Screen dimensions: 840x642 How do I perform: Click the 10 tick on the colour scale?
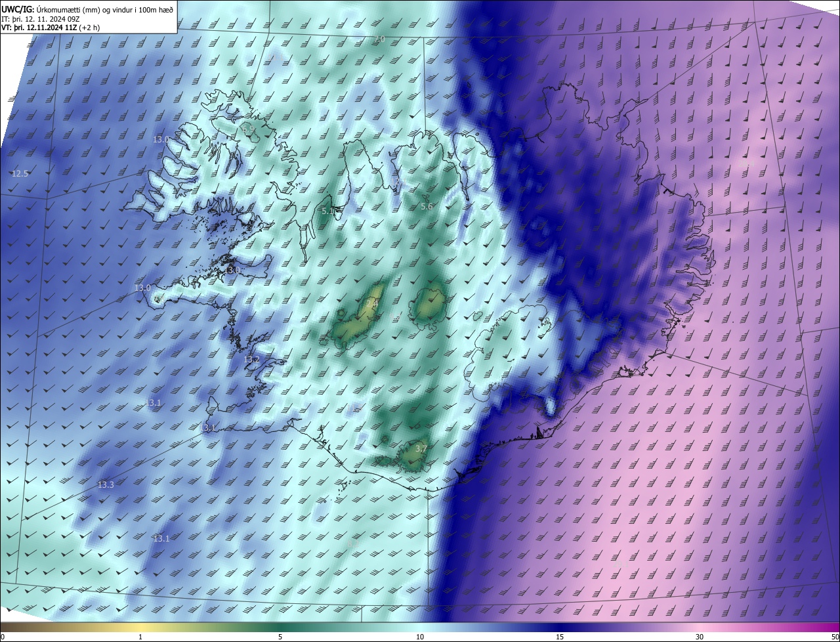click(x=420, y=637)
